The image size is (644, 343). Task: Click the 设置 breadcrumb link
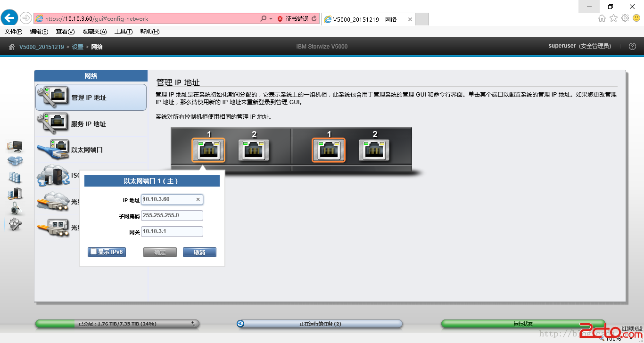coord(77,47)
